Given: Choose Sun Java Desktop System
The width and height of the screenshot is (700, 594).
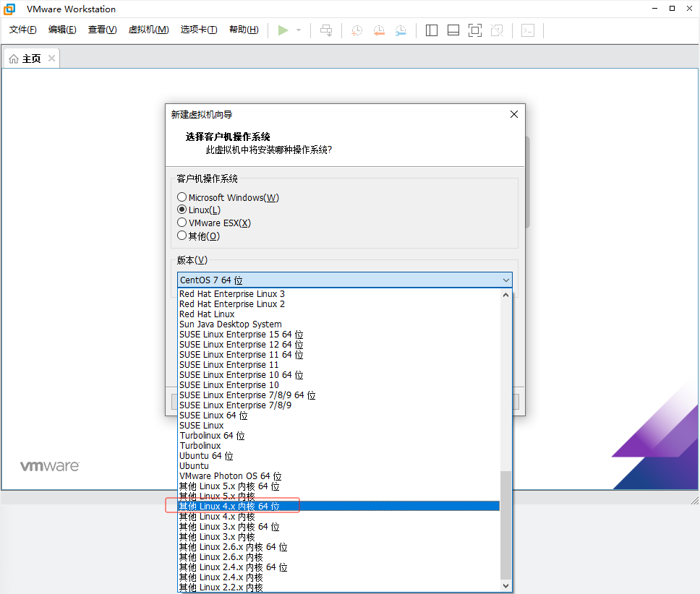Looking at the screenshot, I should click(x=339, y=324).
